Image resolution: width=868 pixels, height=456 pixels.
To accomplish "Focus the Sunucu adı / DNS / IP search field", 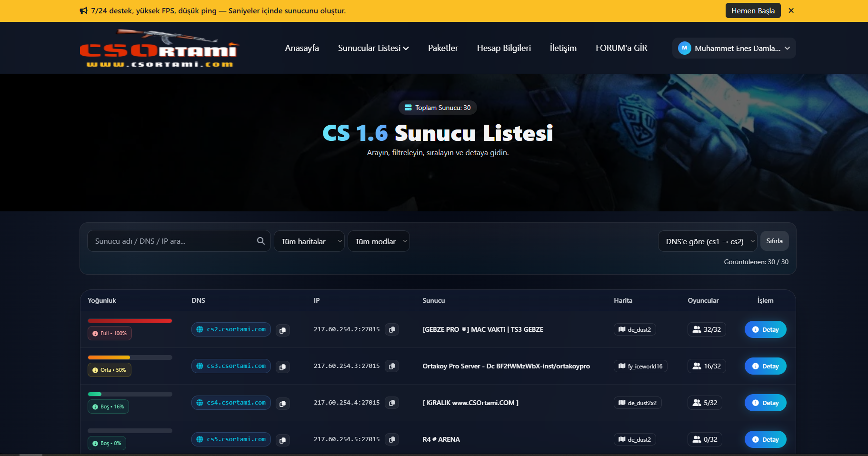I will (179, 241).
